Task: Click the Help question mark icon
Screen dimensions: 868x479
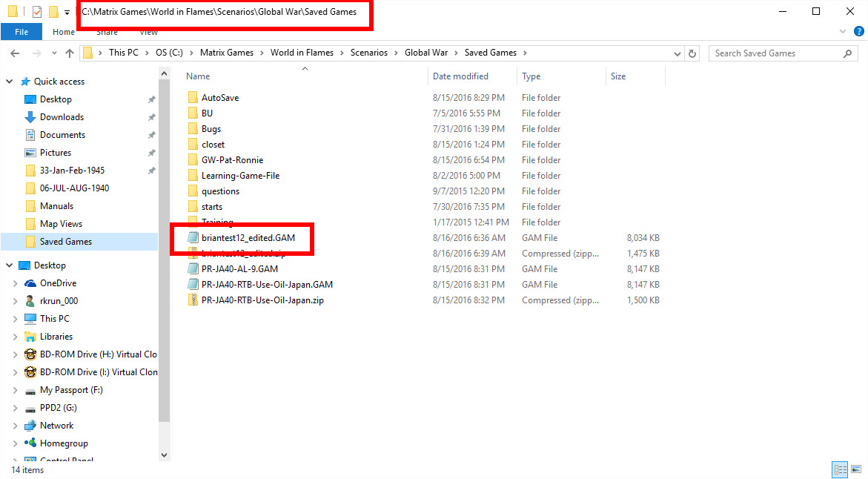Action: [x=858, y=32]
